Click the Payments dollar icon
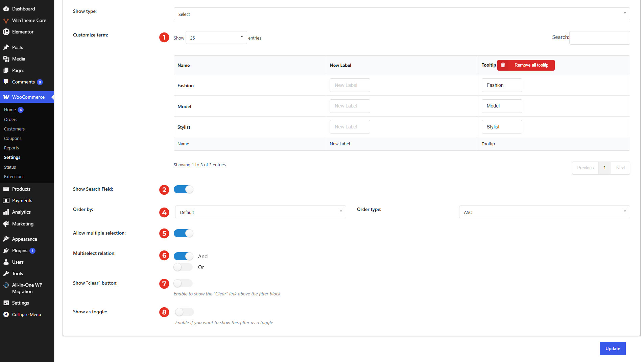644x362 pixels. (x=6, y=200)
